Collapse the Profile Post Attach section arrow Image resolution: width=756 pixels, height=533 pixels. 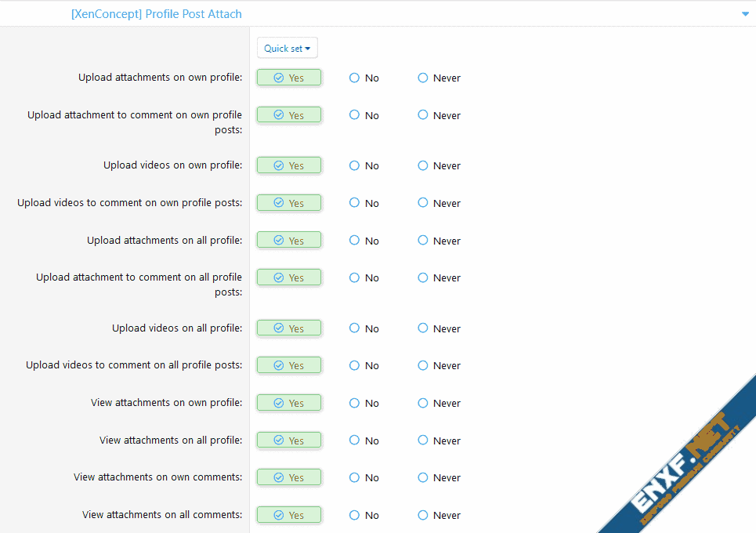pyautogui.click(x=744, y=14)
